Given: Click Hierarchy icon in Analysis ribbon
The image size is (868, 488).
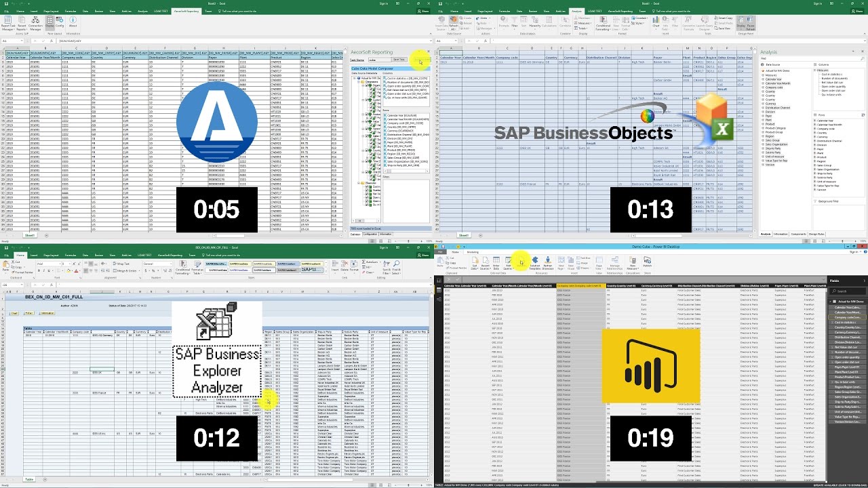Looking at the screenshot, I should coord(535,23).
